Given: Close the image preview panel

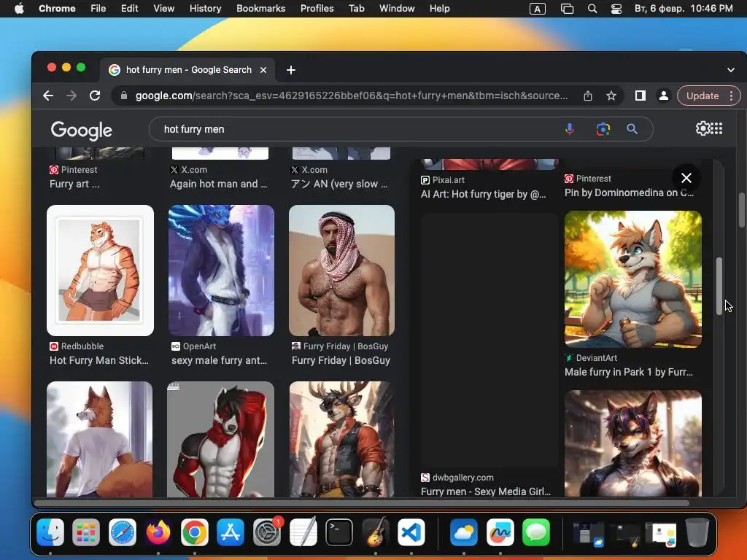Looking at the screenshot, I should coord(686,178).
